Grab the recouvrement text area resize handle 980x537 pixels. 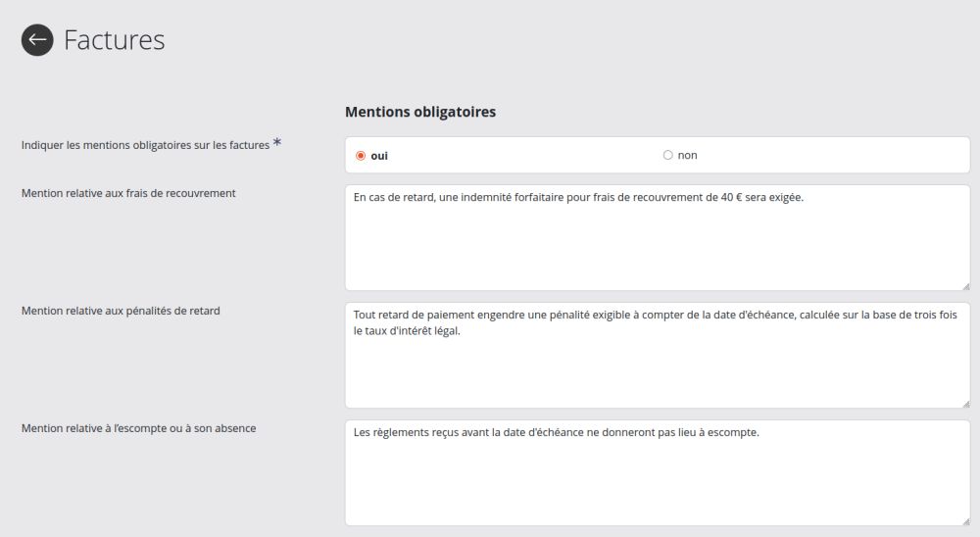[x=965, y=285]
